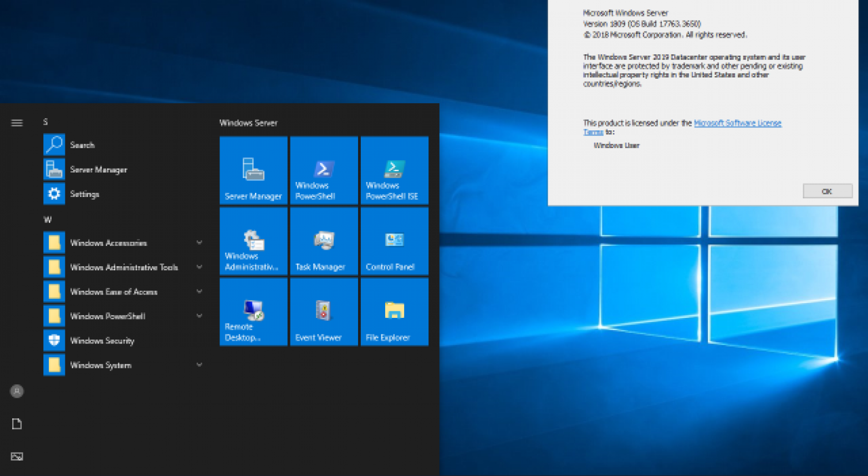This screenshot has height=476, width=868.
Task: Open the Documents icon in Start sidebar
Action: point(17,424)
